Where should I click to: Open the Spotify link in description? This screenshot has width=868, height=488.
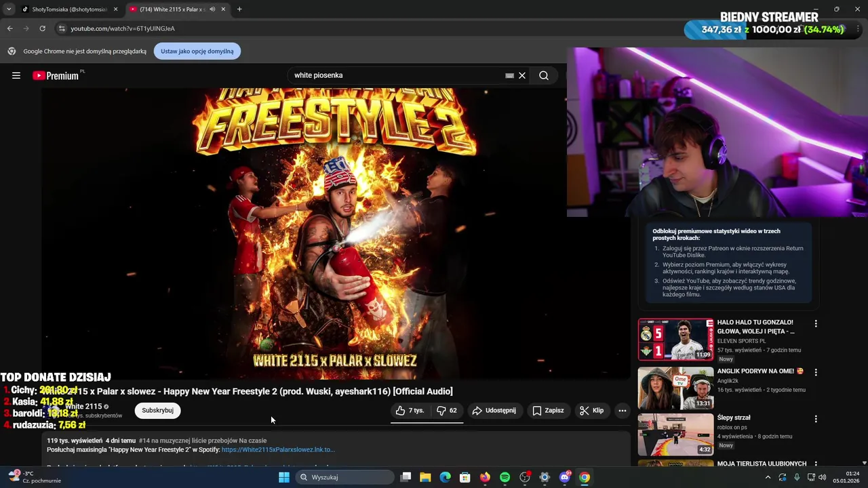[278, 449]
